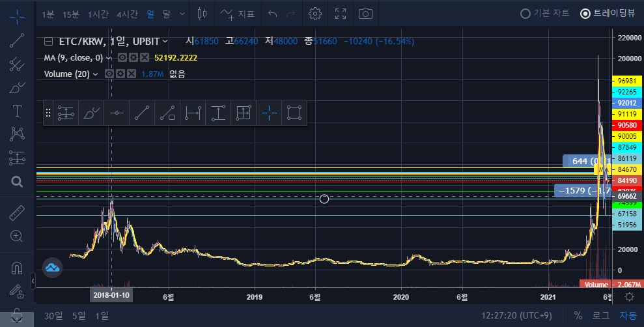Undo the last action
This screenshot has height=327, width=644.
pos(273,14)
